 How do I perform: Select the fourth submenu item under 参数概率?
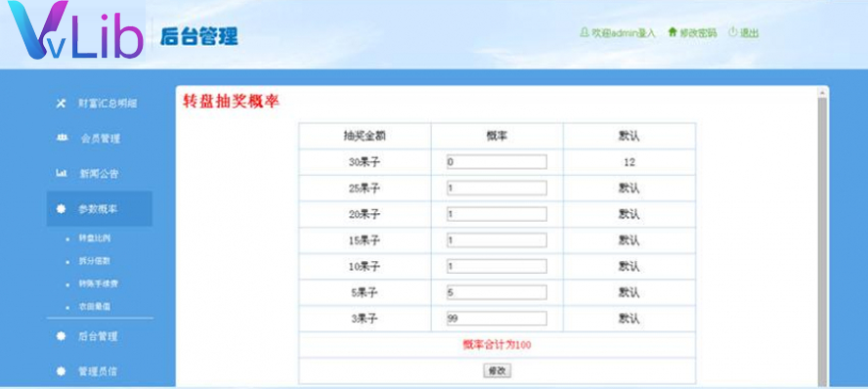click(x=95, y=306)
